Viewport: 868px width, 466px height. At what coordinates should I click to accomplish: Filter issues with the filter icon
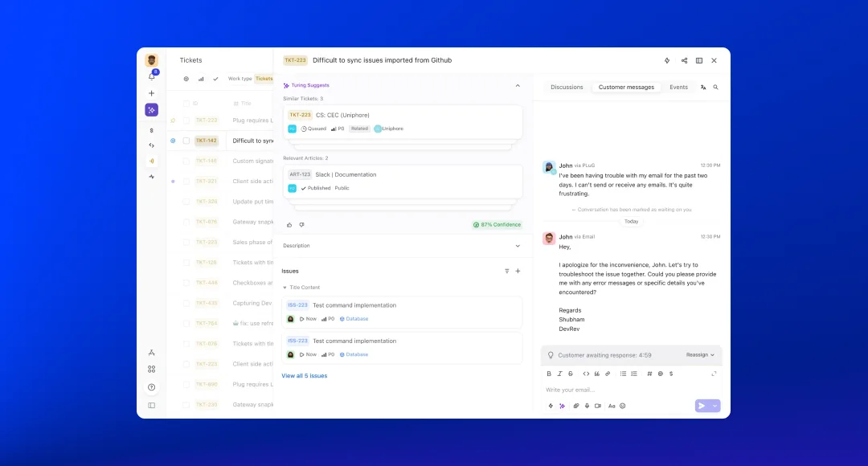coord(506,272)
